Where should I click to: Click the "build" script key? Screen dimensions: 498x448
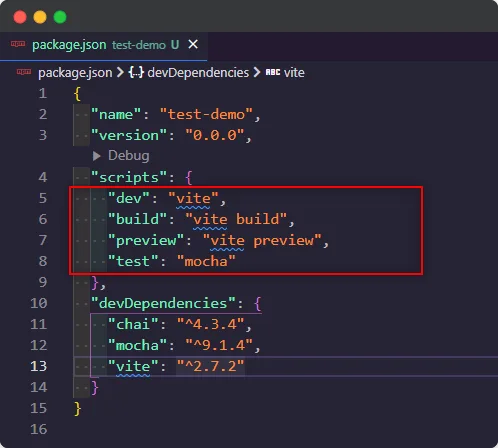(x=137, y=219)
